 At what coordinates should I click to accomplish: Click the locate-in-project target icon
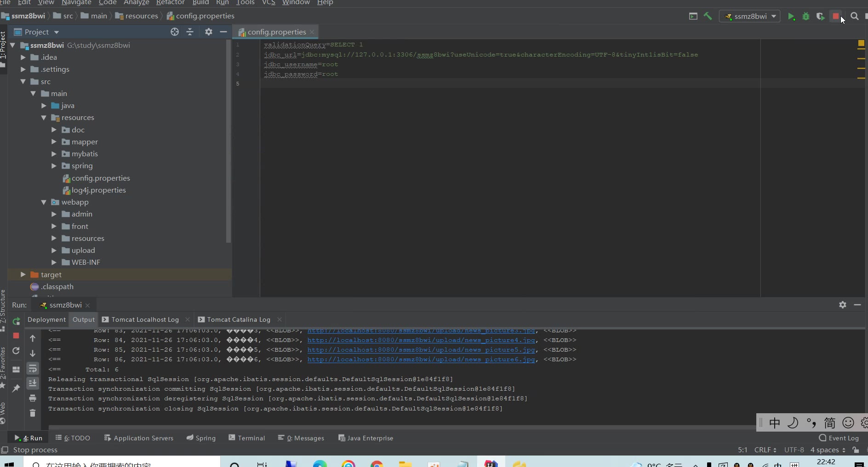tap(175, 32)
